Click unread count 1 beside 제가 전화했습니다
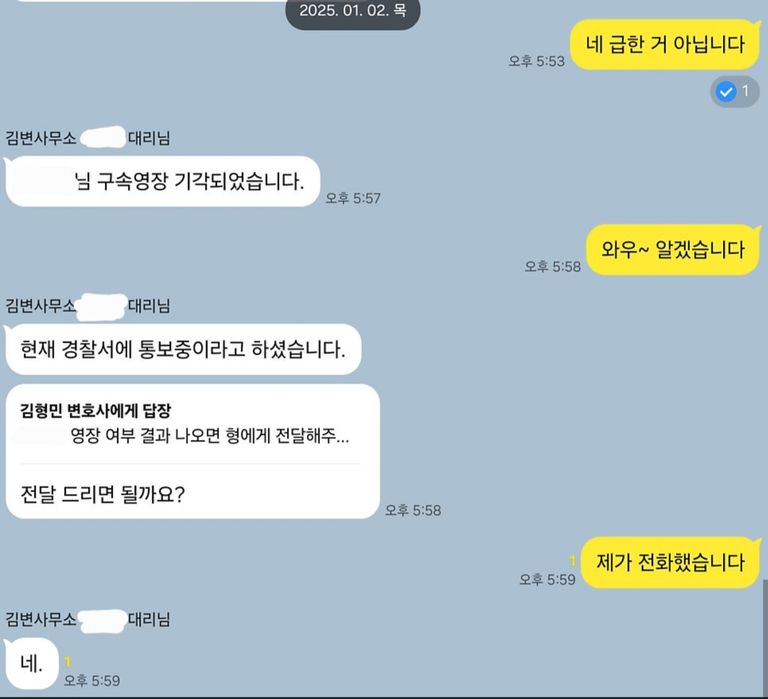This screenshot has height=699, width=768. pyautogui.click(x=572, y=560)
